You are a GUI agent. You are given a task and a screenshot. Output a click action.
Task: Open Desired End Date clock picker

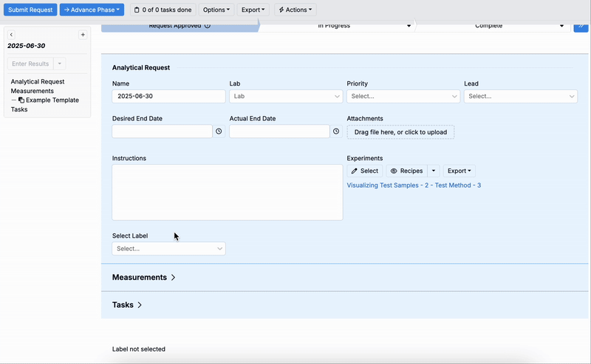coord(219,131)
